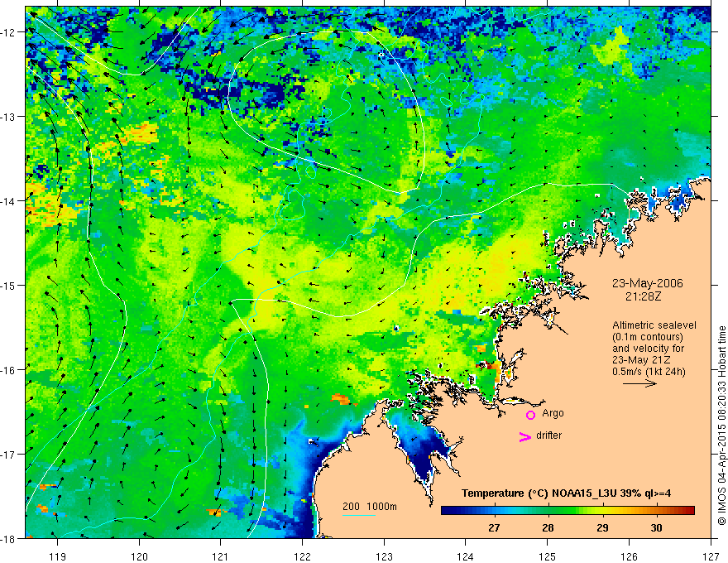Click the colorbar tick label '28'
Viewport: 728px width, 563px height.
tap(548, 527)
